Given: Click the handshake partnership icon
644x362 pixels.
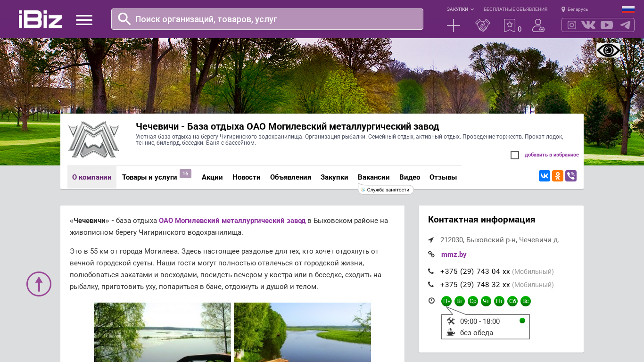Looking at the screenshot, I should tap(482, 25).
